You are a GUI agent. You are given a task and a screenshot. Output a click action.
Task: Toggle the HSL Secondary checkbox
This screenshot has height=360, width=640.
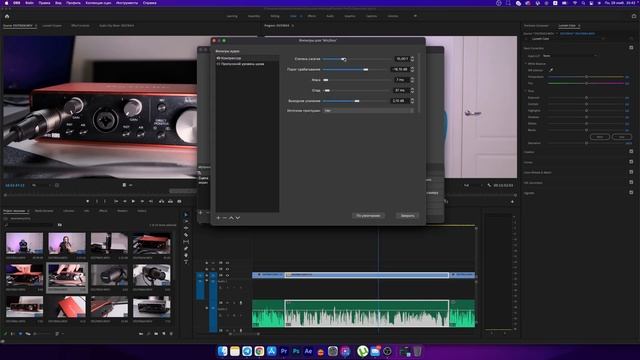pos(631,182)
